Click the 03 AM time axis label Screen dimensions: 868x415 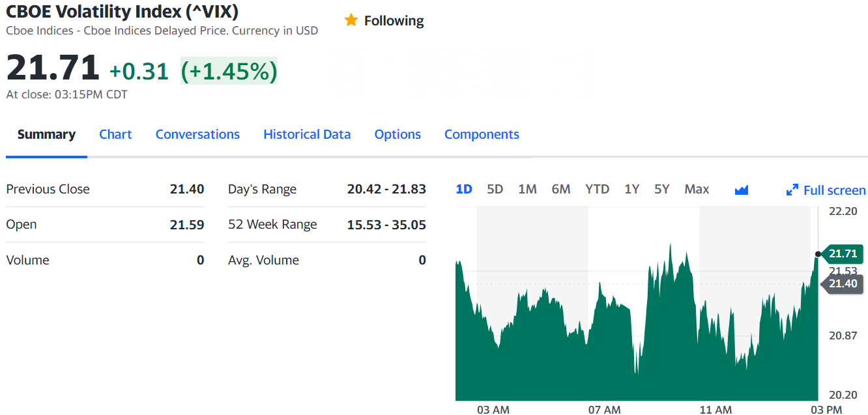[493, 410]
